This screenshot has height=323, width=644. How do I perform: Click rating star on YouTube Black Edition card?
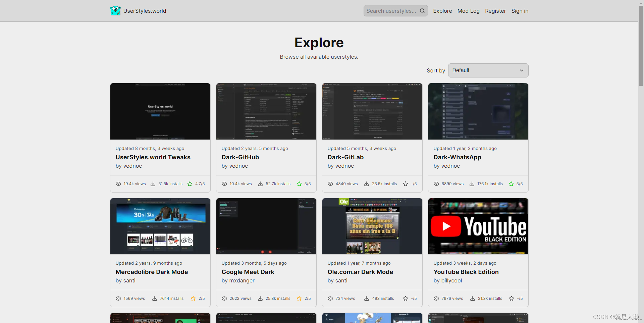click(x=512, y=299)
